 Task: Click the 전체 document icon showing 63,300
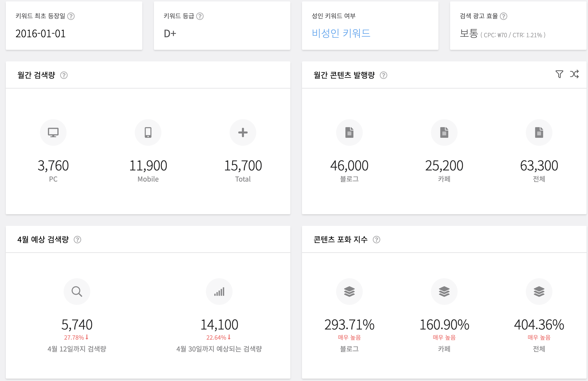(x=539, y=132)
